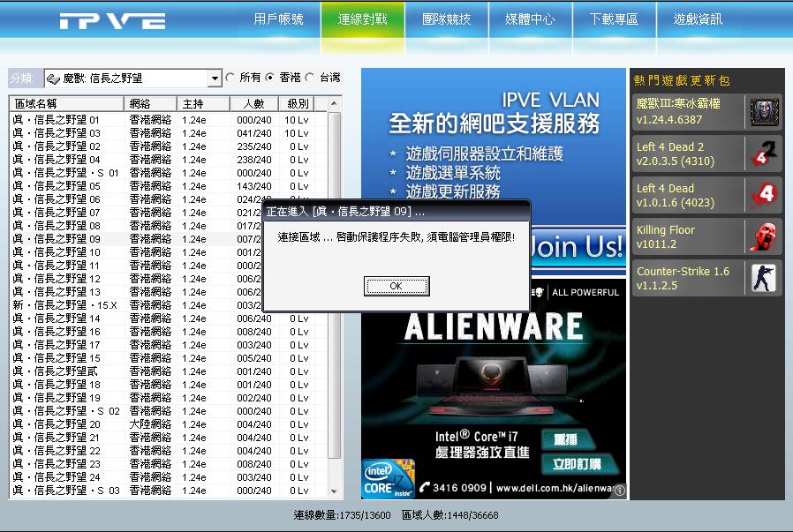Image resolution: width=793 pixels, height=532 pixels.
Task: Sort the list by 人數 column header
Action: (254, 103)
